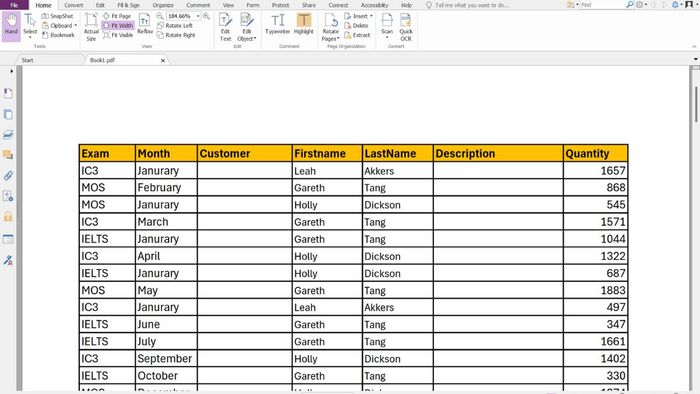Set view to Actual Size
The height and width of the screenshot is (394, 700).
91,27
